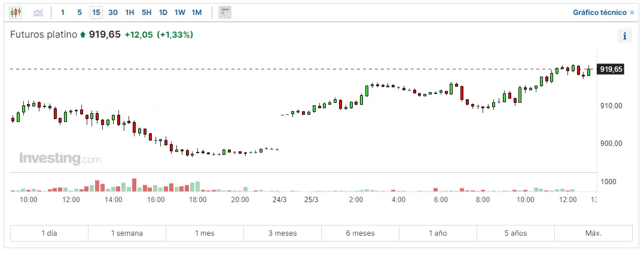Image resolution: width=644 pixels, height=253 pixels.
Task: Show the 1 día range
Action: pos(49,233)
